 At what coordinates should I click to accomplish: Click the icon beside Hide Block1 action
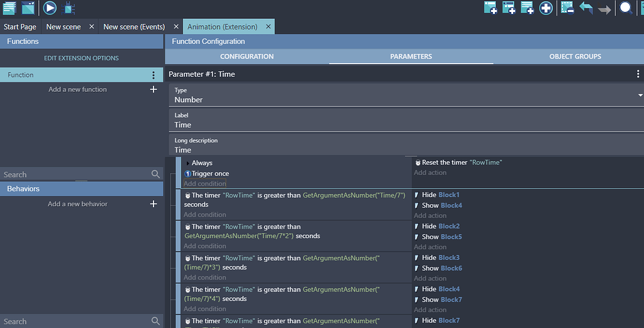point(417,195)
